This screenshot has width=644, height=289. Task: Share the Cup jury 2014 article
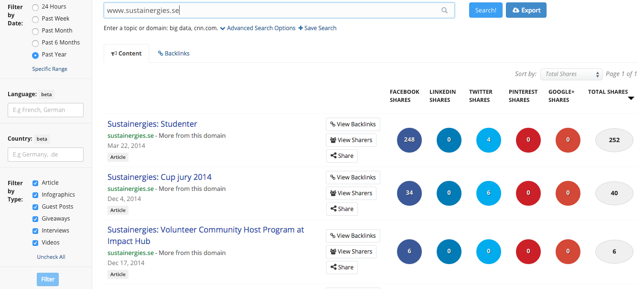click(342, 209)
